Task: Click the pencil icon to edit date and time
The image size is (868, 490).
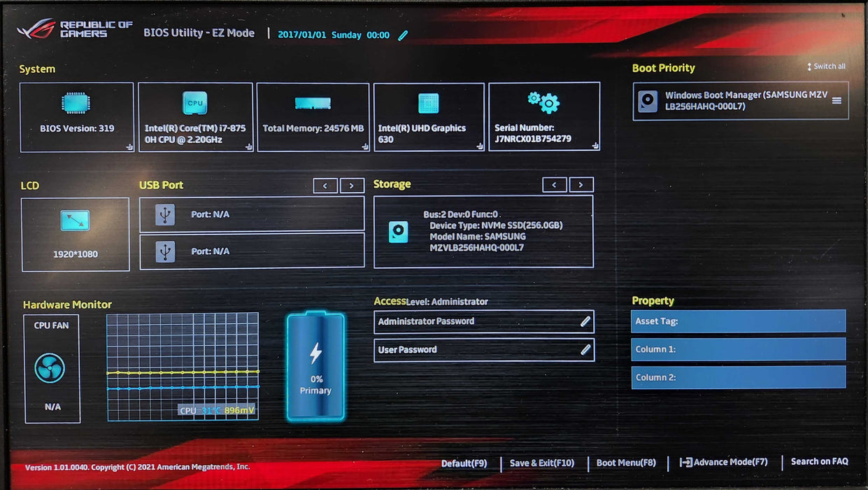Action: 403,35
